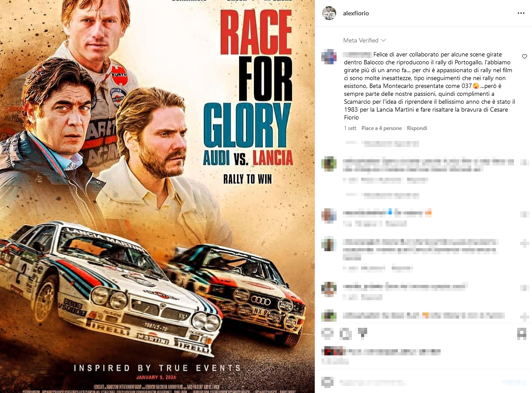View who liked via 'Piace a 4 persone'
Viewport: 532px width, 393px height.
(x=381, y=128)
